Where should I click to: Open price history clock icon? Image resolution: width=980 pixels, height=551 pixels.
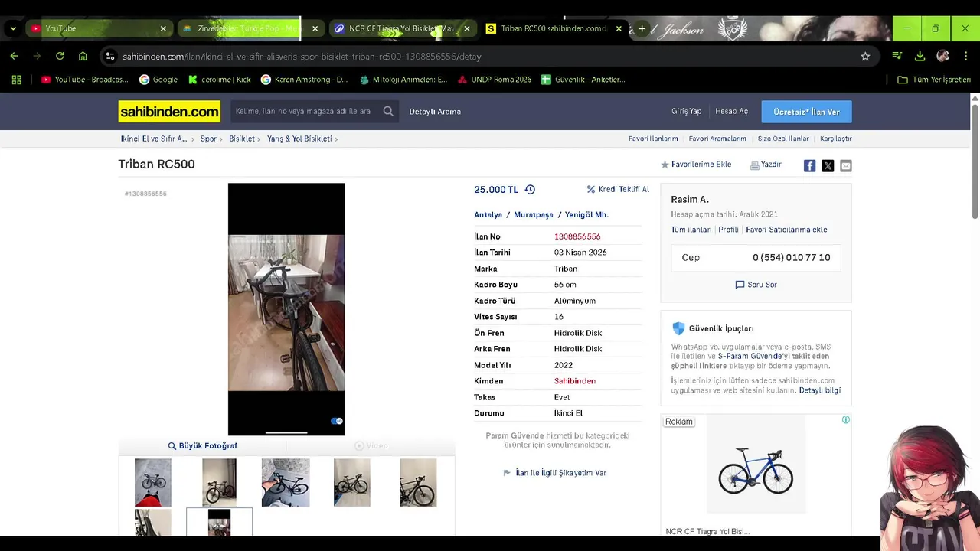(x=530, y=190)
